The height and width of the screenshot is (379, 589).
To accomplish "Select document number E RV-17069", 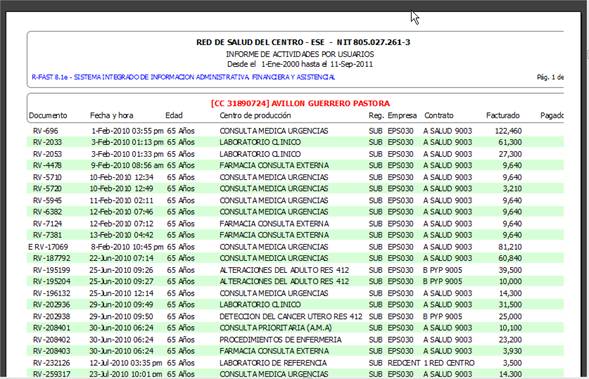I will coord(48,247).
